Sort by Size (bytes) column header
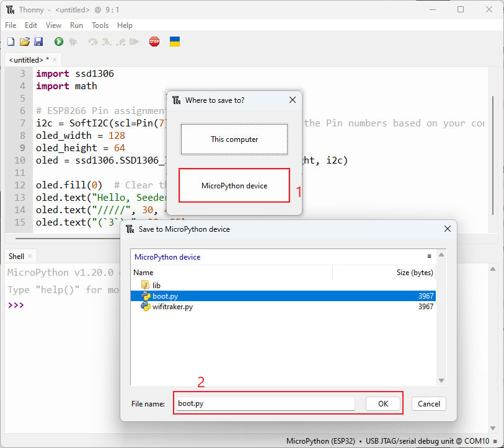The height and width of the screenshot is (448, 504). [x=384, y=273]
